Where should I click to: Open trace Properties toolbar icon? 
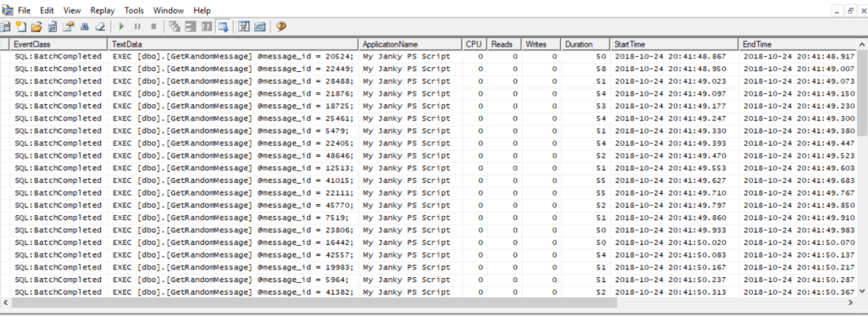tap(68, 26)
